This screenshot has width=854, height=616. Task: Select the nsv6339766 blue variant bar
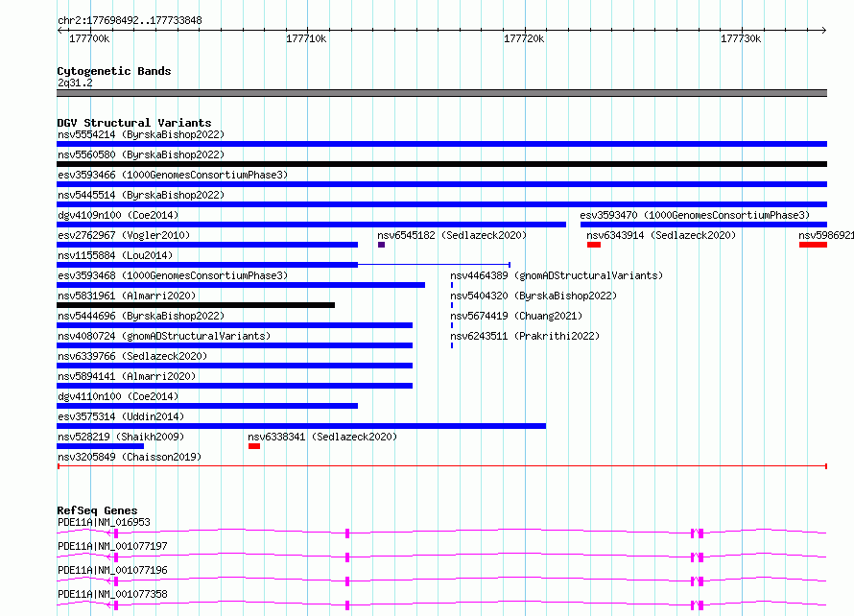point(235,366)
